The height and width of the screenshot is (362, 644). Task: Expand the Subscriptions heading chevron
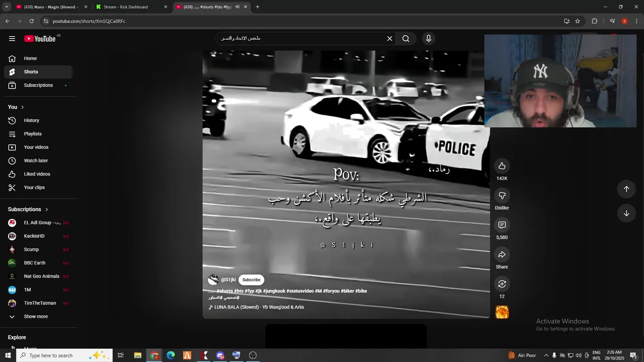pyautogui.click(x=47, y=209)
